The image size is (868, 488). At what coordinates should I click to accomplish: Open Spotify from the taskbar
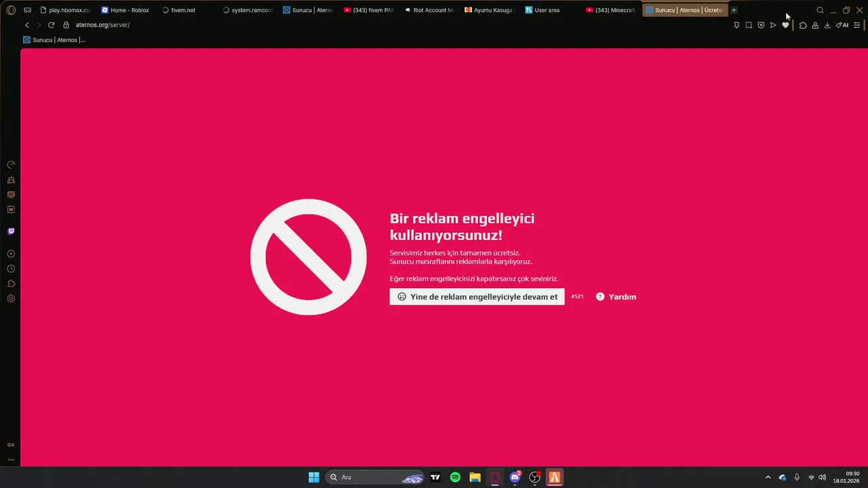[455, 477]
